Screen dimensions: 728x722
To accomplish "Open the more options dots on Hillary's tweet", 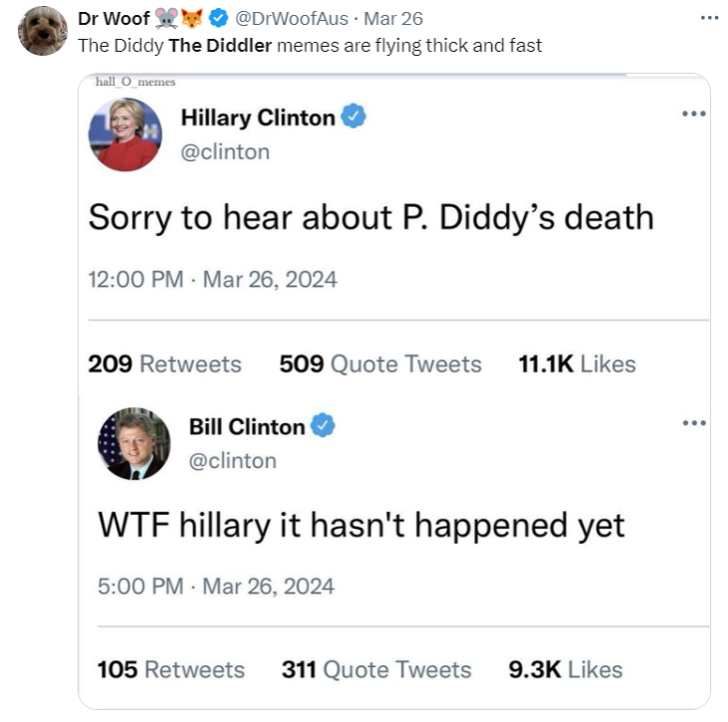I will [694, 114].
